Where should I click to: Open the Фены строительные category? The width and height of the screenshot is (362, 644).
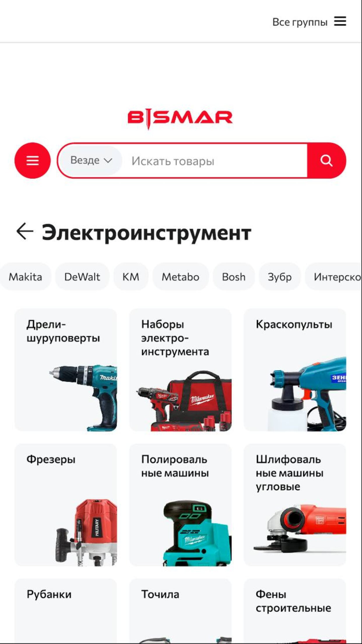point(295,611)
